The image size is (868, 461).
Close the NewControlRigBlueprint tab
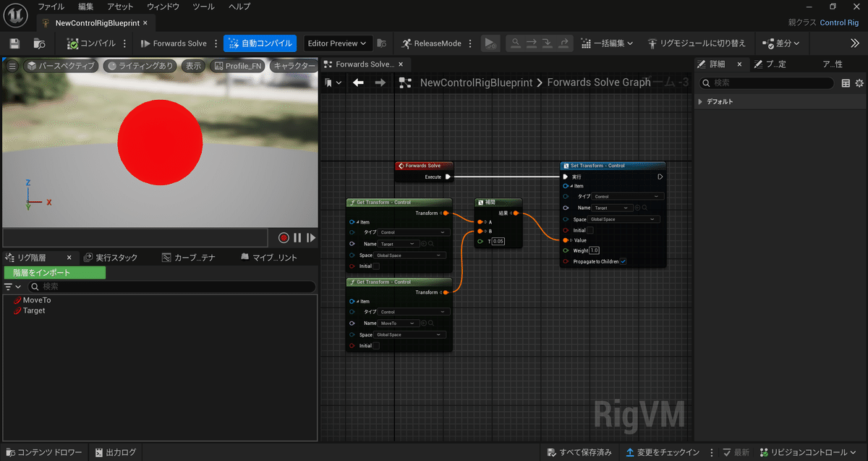[145, 23]
